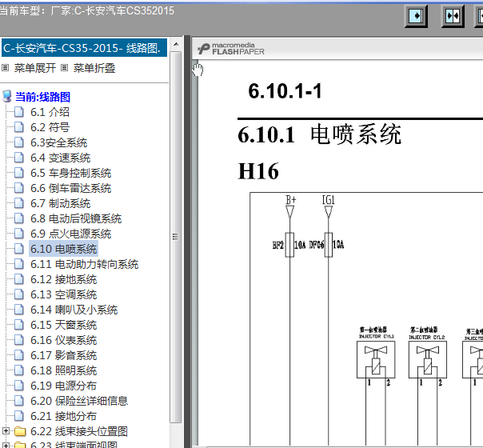Image resolution: width=483 pixels, height=448 pixels.
Task: Open 6.8 电动后视镜系统 entry
Action: point(76,218)
